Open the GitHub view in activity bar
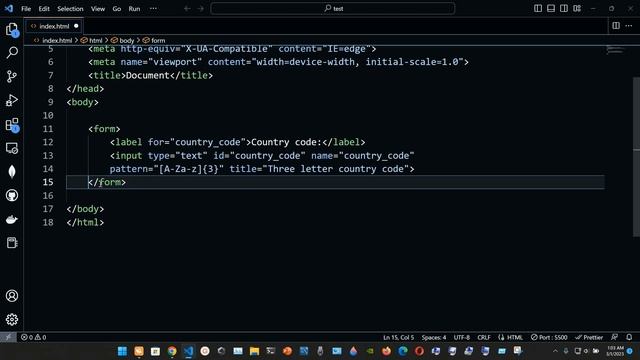 coord(12,196)
